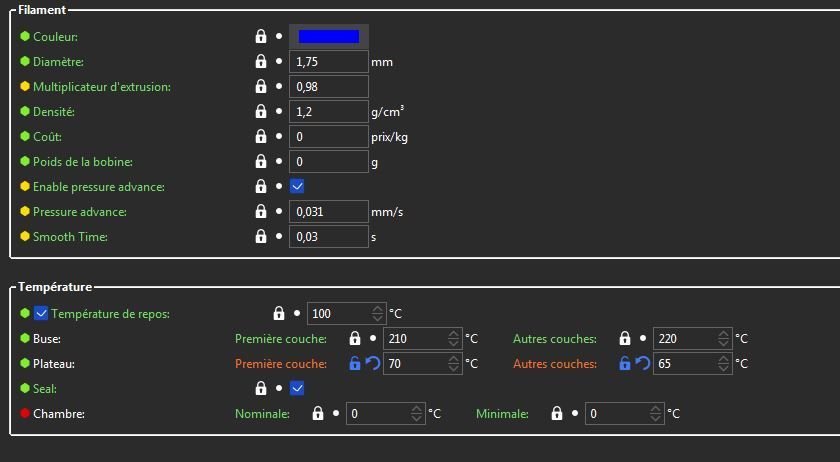Click the Buse Première couche spinner arrows
The height and width of the screenshot is (462, 840).
click(x=455, y=339)
